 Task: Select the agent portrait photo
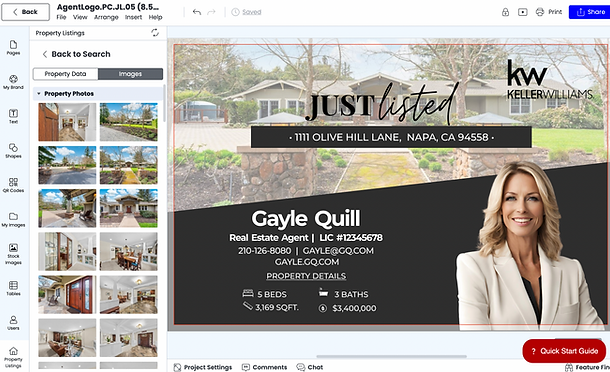point(529,246)
